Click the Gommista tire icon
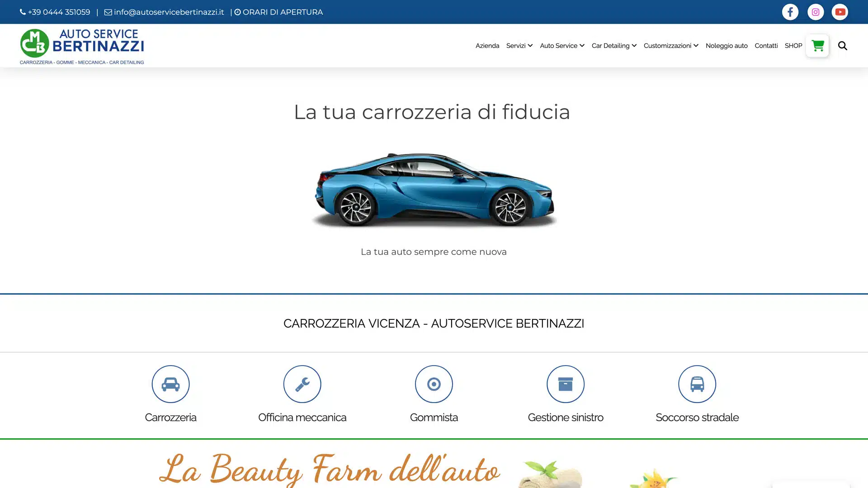This screenshot has width=868, height=488. 434,384
